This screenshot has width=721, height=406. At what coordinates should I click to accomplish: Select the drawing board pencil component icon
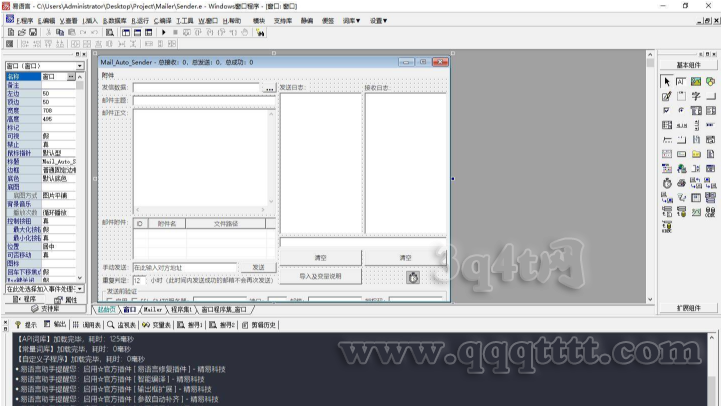[666, 96]
